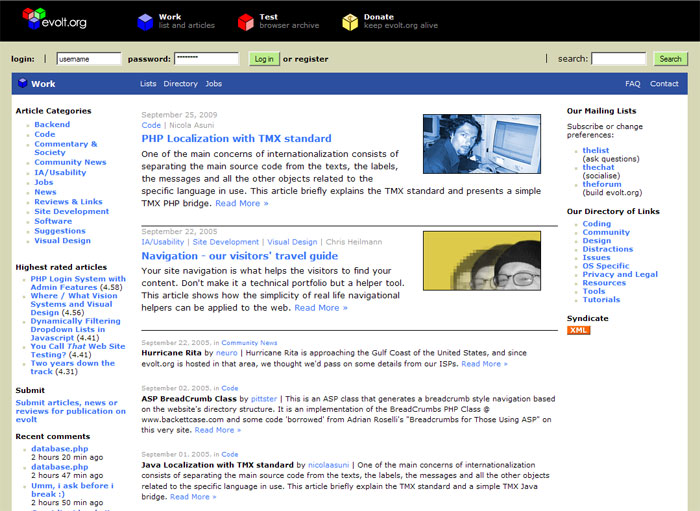The width and height of the screenshot is (700, 511).
Task: Open the Contact link in nav bar
Action: click(664, 84)
